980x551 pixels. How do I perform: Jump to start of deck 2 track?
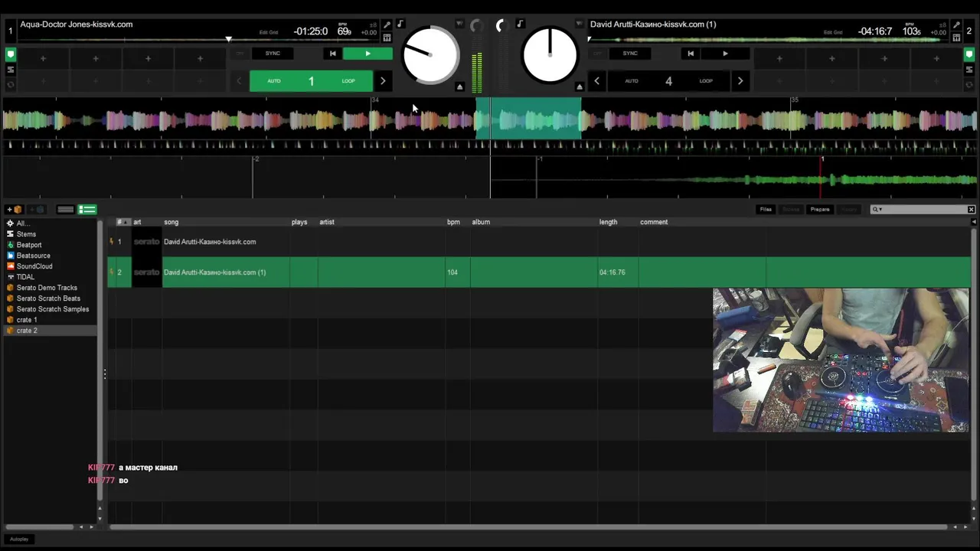click(691, 54)
